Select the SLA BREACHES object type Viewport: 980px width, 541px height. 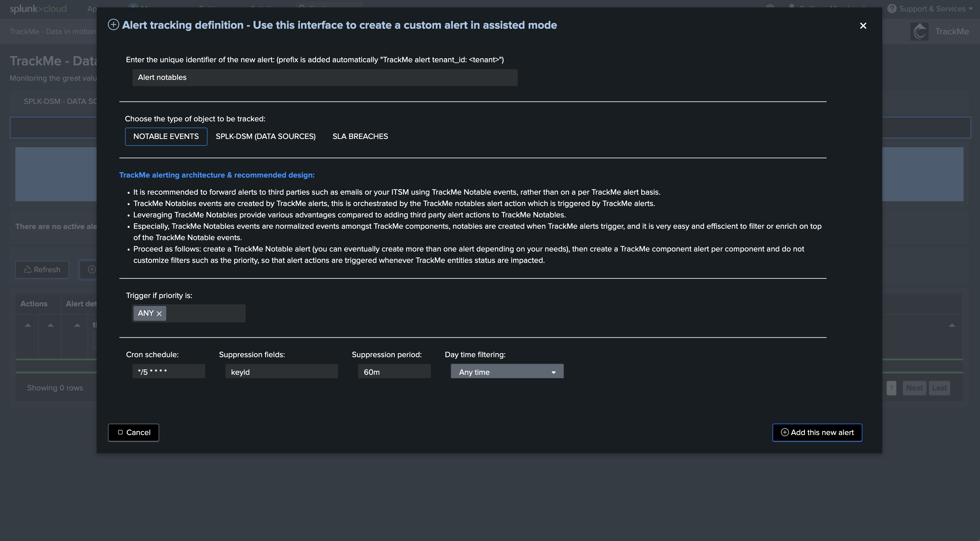(360, 136)
